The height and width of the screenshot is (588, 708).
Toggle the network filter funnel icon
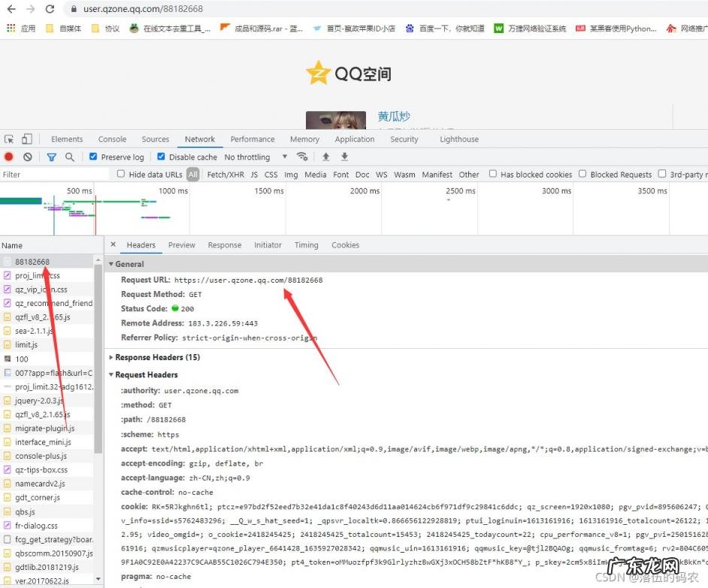[x=51, y=157]
